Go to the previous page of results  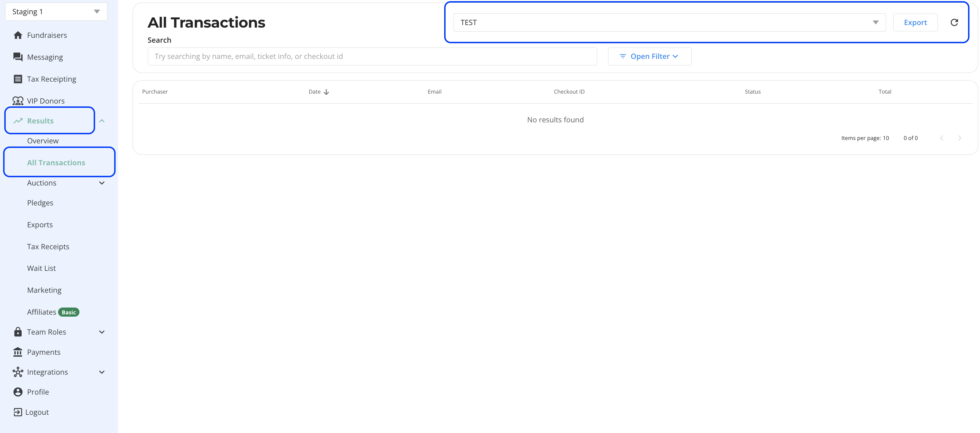pos(942,138)
